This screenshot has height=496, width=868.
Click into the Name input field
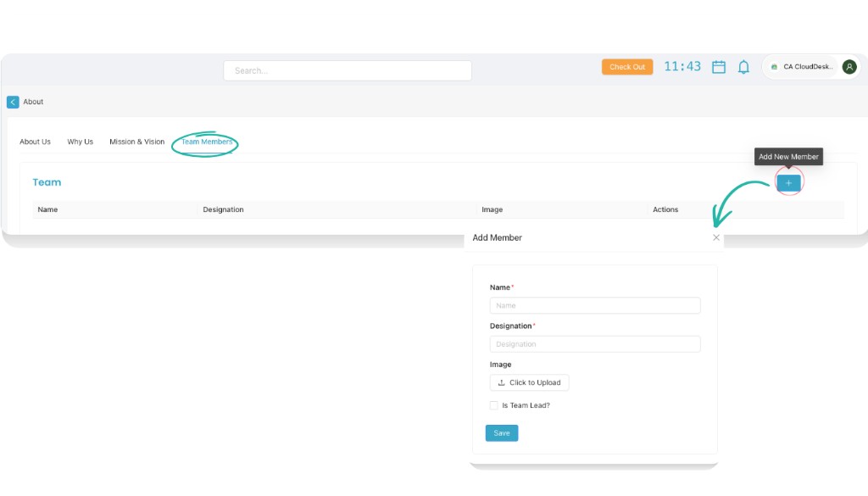coord(595,306)
